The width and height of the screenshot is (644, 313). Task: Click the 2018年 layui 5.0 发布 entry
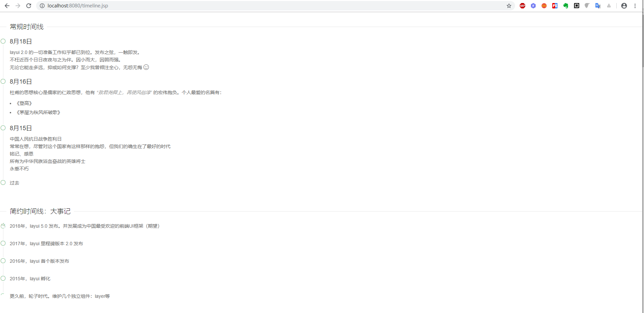pyautogui.click(x=85, y=226)
